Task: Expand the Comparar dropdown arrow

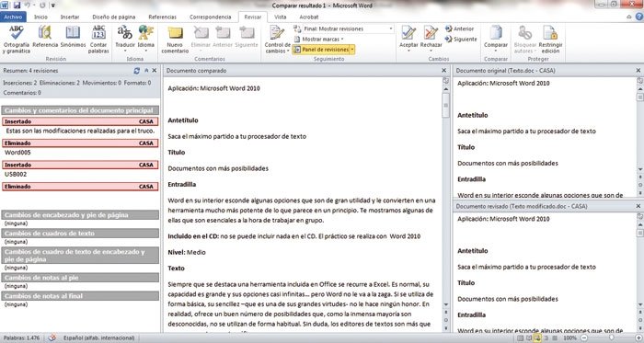Action: coord(496,51)
